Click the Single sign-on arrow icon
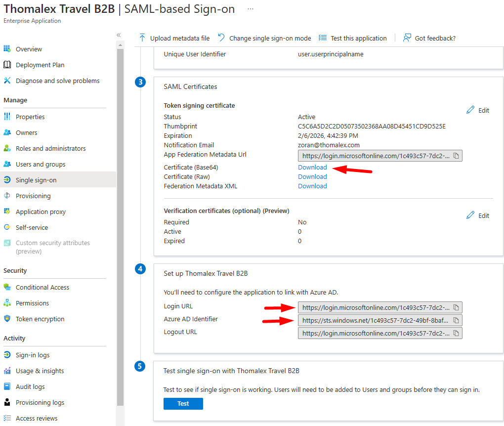Image resolution: width=504 pixels, height=426 pixels. [7, 180]
